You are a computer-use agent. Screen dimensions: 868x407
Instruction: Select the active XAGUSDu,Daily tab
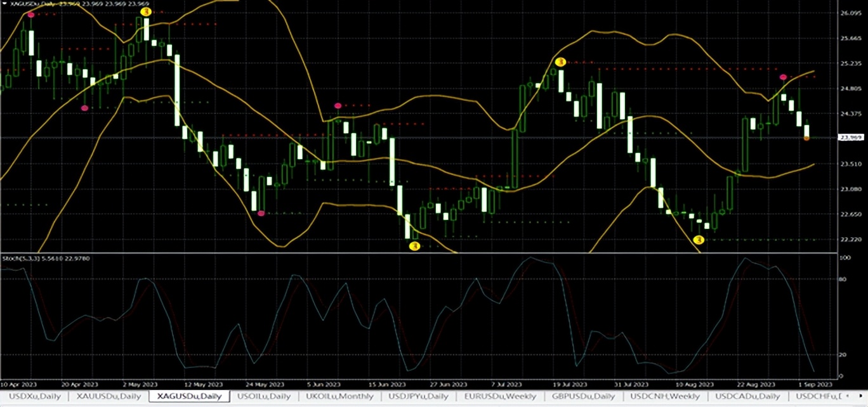coord(188,396)
